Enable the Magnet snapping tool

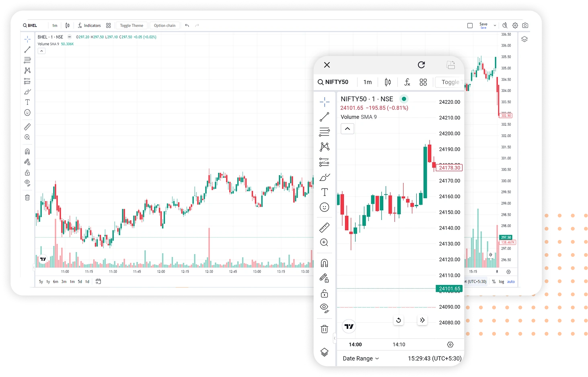[27, 151]
